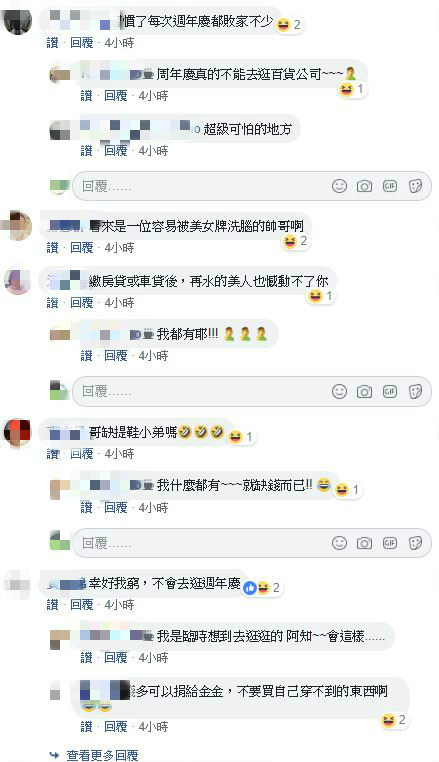
Task: Attach photo in third reply box
Action: (x=364, y=543)
